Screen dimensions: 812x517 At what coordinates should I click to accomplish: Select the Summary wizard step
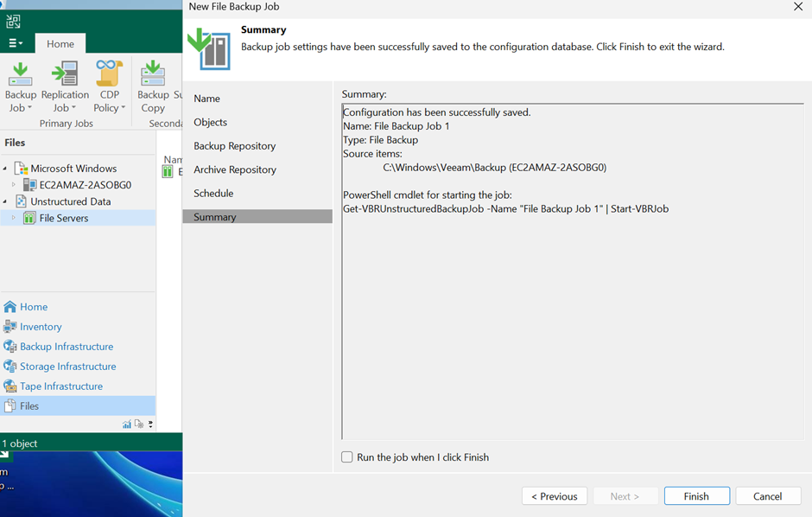tap(257, 216)
